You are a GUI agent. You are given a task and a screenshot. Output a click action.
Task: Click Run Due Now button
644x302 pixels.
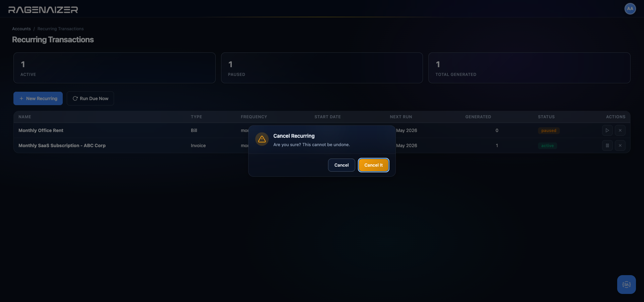coord(90,98)
